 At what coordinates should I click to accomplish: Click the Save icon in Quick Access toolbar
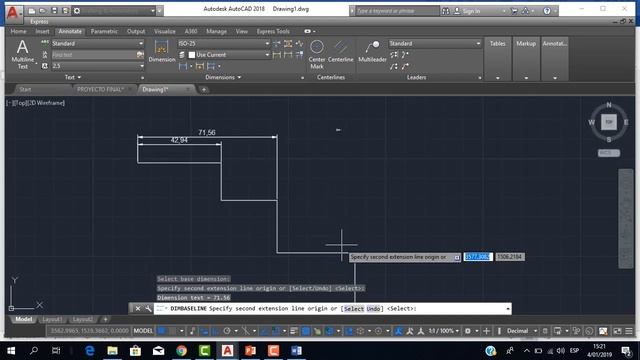point(54,11)
